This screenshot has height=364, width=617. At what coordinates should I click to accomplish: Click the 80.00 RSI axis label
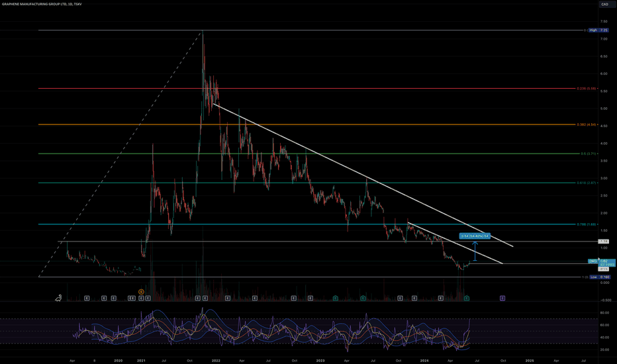coord(604,313)
